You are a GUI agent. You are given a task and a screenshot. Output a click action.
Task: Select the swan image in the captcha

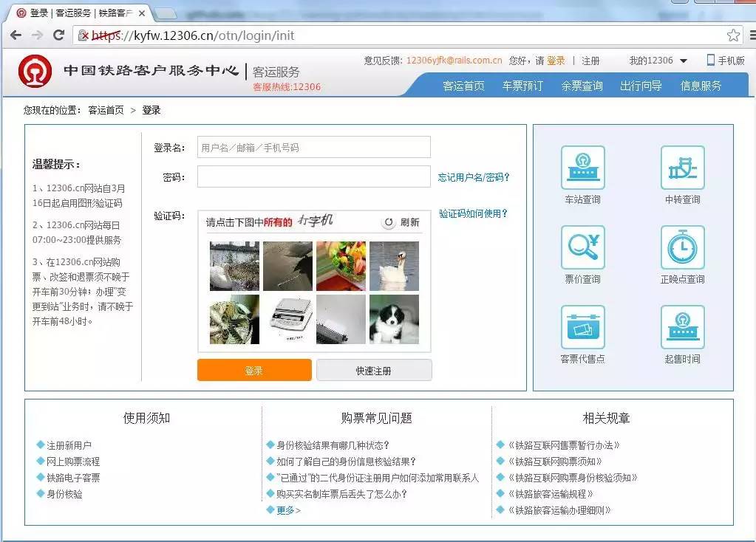point(394,267)
